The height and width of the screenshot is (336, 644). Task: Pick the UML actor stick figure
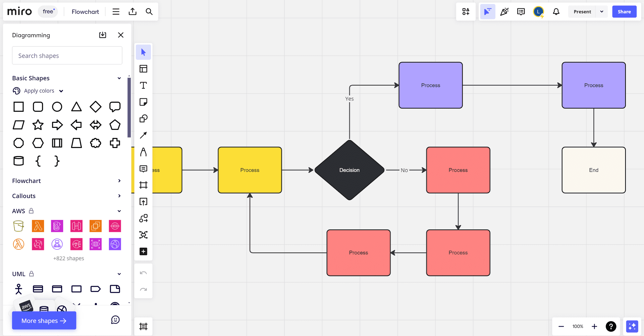coord(18,289)
